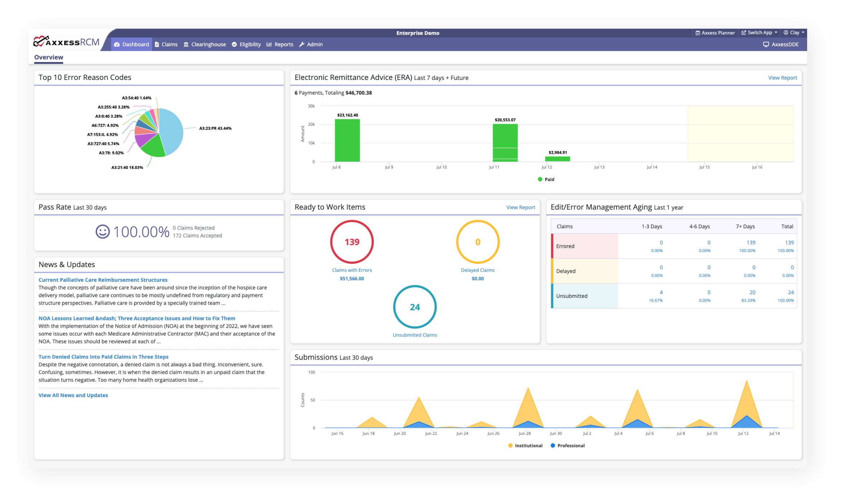Click the Delayed 7+ Days value 0
843x504 pixels.
click(x=754, y=267)
